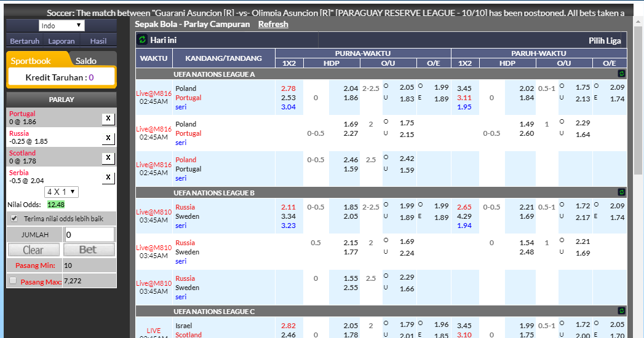
Task: Select half-time 1X2 odds 3.11 for Portugal
Action: point(464,98)
